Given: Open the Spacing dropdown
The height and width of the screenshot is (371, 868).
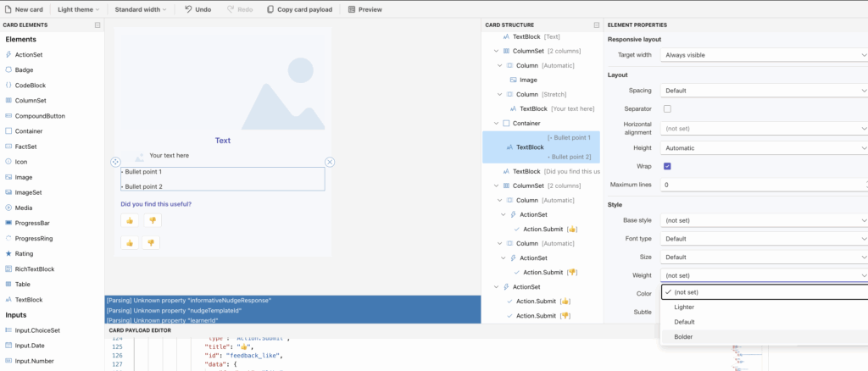Looking at the screenshot, I should [764, 90].
